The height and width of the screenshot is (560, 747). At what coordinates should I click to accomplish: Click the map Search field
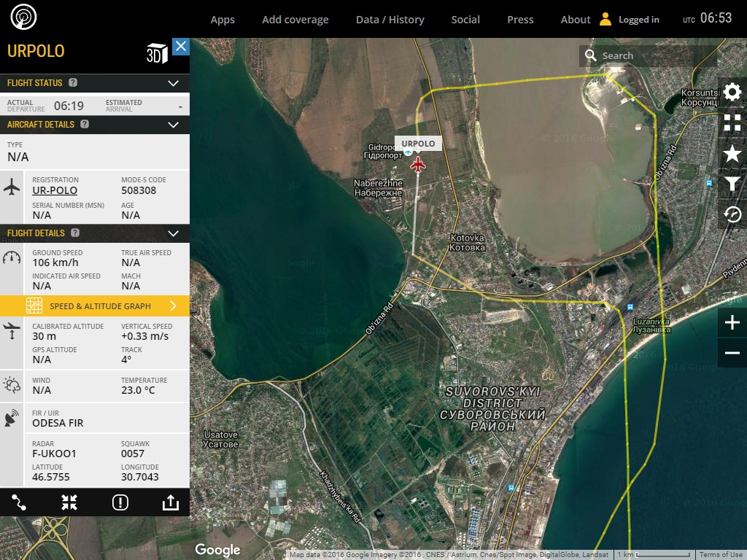pos(653,55)
